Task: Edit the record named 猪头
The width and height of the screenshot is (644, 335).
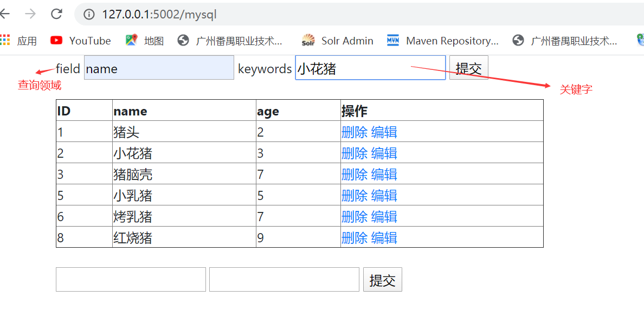Action: click(x=384, y=131)
